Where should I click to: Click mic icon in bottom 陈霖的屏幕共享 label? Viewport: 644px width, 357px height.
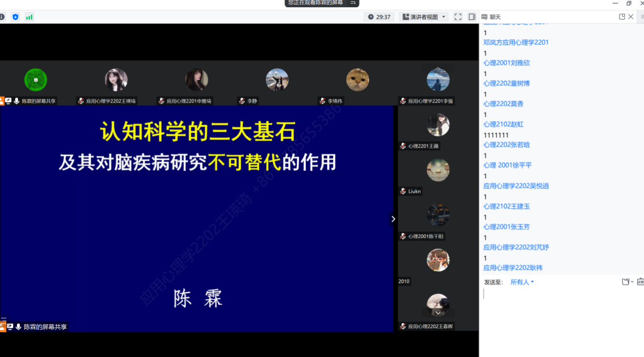coord(19,327)
